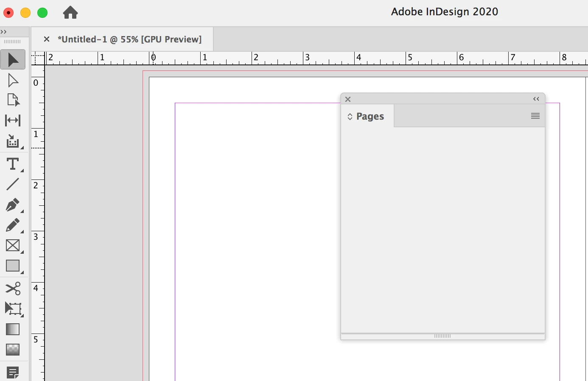Open the Pages panel menu

[x=535, y=116]
